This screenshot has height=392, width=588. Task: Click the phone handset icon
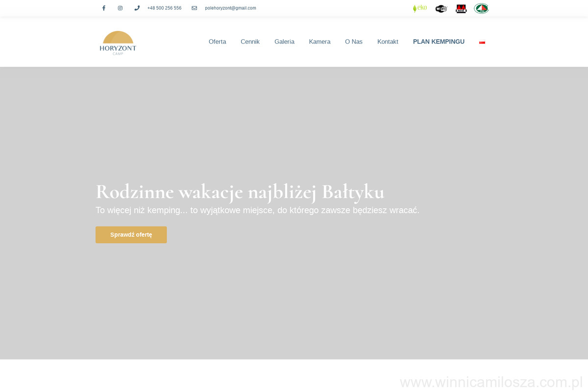(x=137, y=8)
